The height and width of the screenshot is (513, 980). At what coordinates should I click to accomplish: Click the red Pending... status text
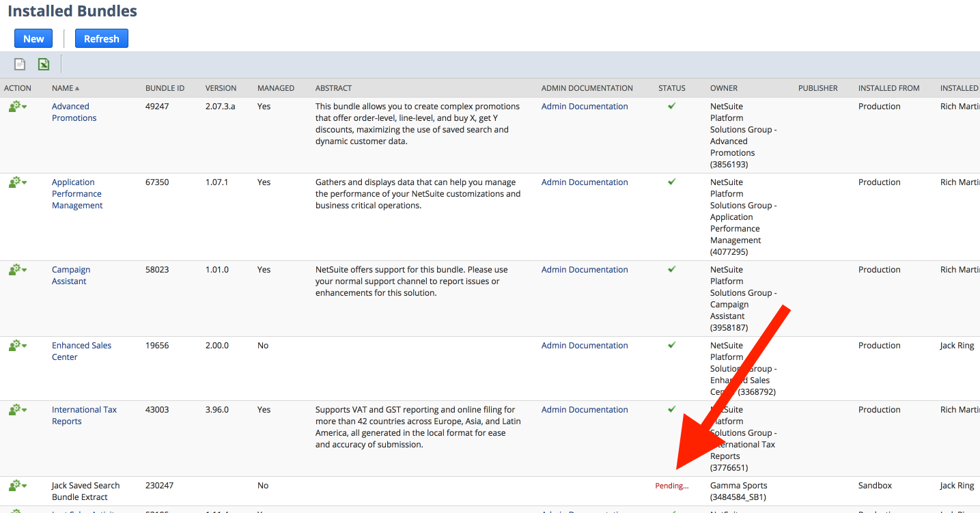[672, 486]
